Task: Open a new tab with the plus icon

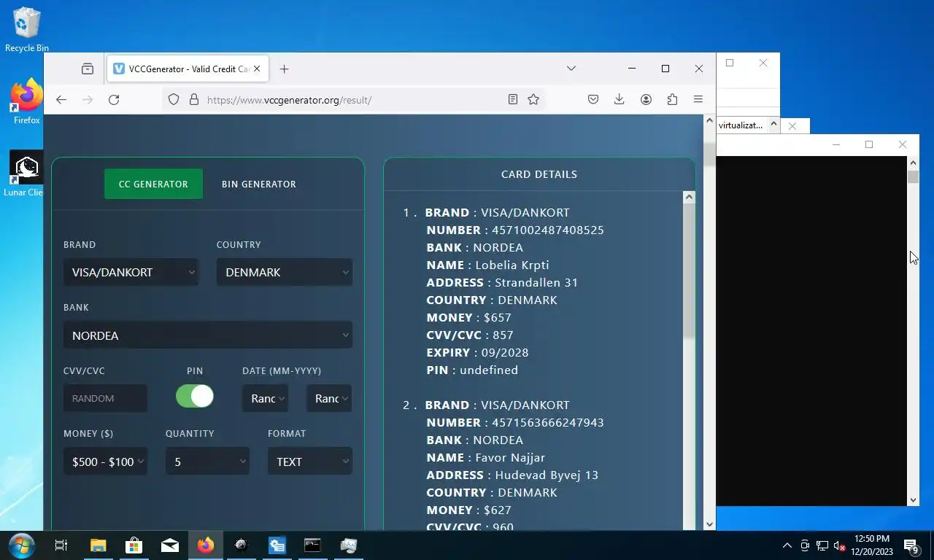Action: (x=285, y=69)
